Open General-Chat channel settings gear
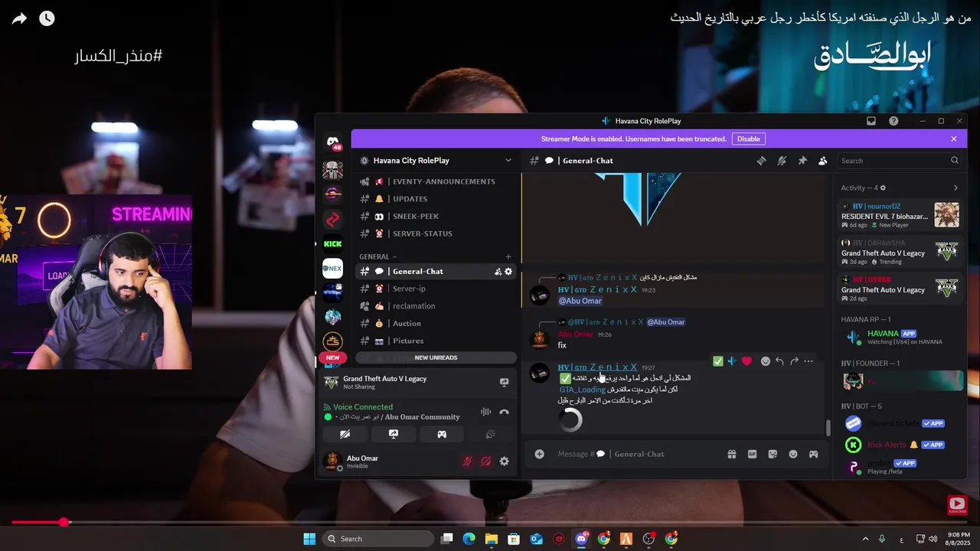This screenshot has width=980, height=551. tap(508, 272)
